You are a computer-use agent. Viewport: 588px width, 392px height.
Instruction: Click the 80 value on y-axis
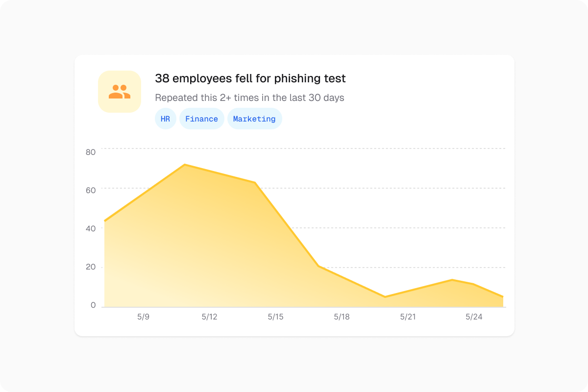(x=91, y=152)
